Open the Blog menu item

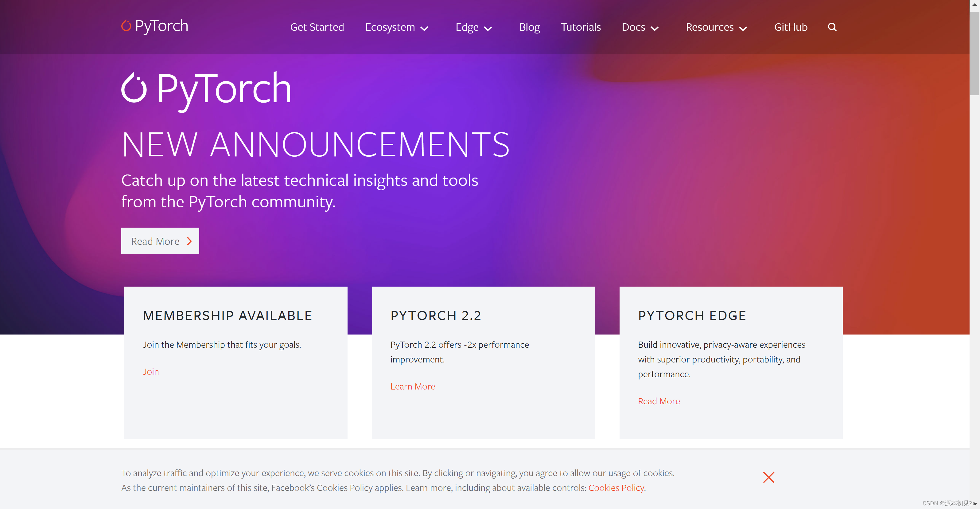pyautogui.click(x=529, y=27)
